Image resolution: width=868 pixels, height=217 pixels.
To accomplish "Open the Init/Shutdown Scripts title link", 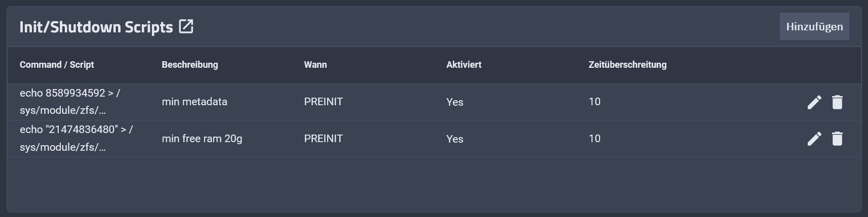I will click(x=96, y=27).
